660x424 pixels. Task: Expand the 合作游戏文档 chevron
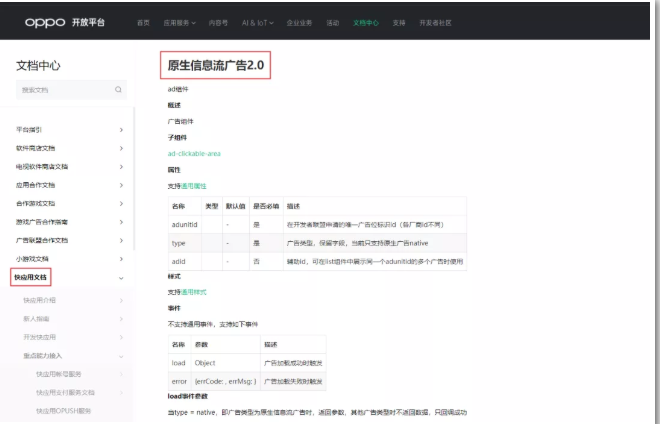click(121, 203)
